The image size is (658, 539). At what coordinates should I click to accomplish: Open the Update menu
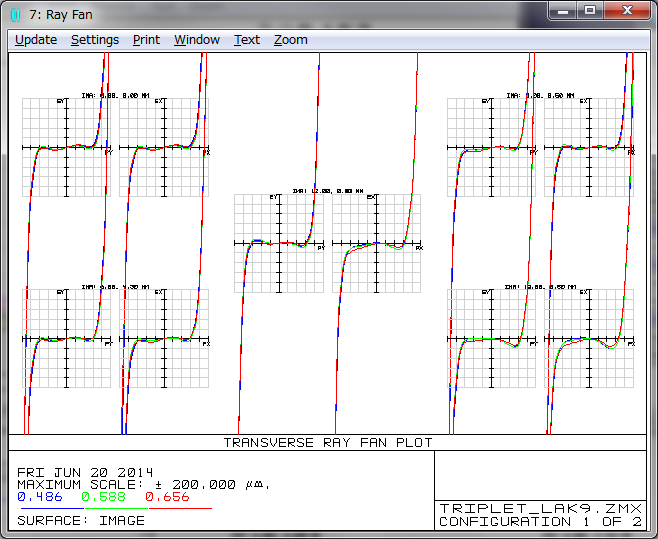(x=36, y=40)
